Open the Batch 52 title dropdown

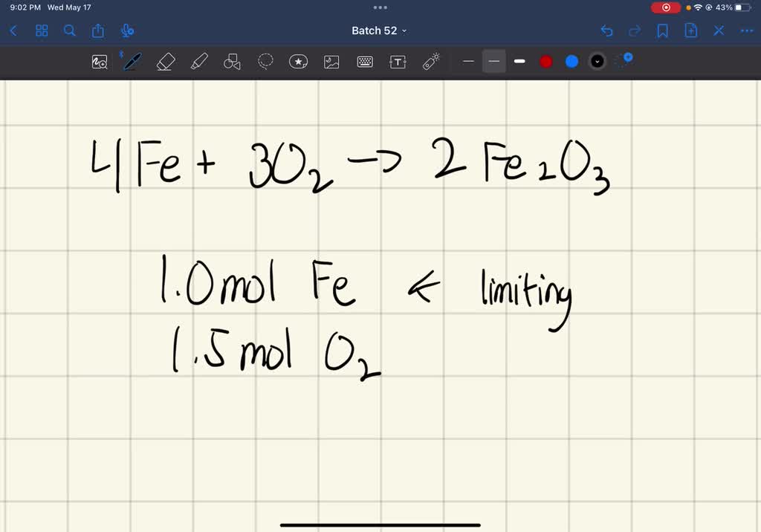pos(380,30)
